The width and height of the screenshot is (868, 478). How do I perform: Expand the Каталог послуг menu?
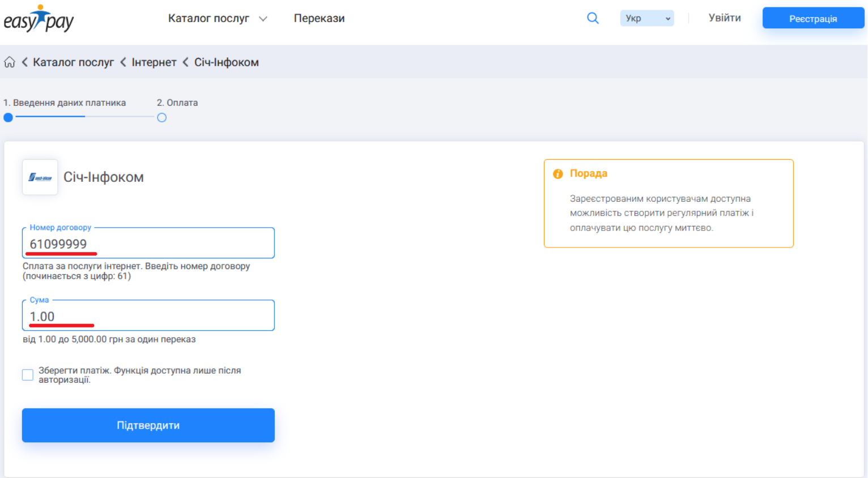click(x=217, y=18)
